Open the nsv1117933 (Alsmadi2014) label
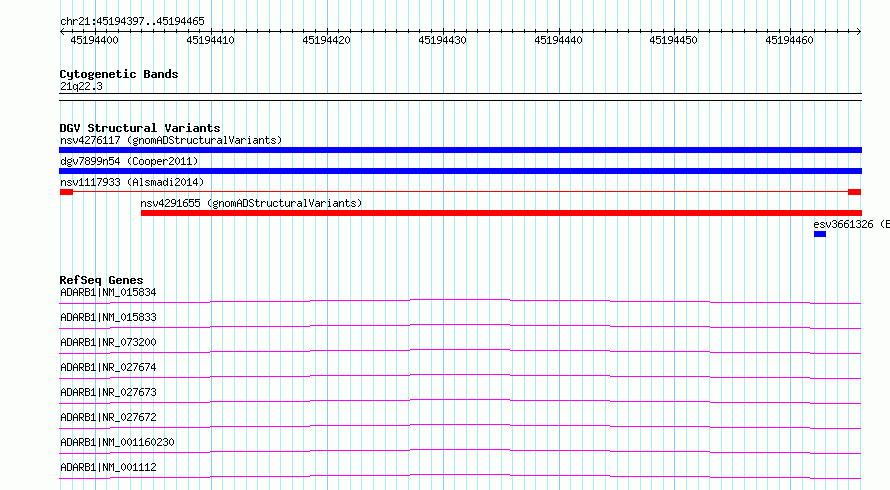Image resolution: width=890 pixels, height=490 pixels. 132,182
